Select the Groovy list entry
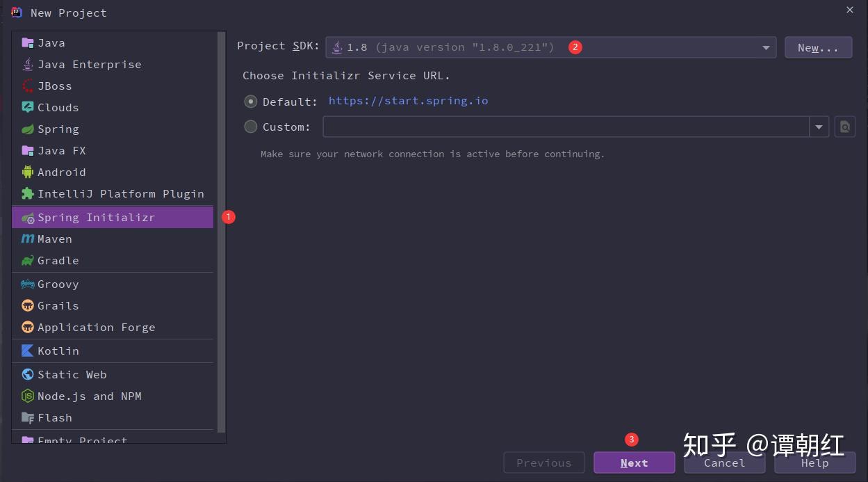 [x=113, y=284]
